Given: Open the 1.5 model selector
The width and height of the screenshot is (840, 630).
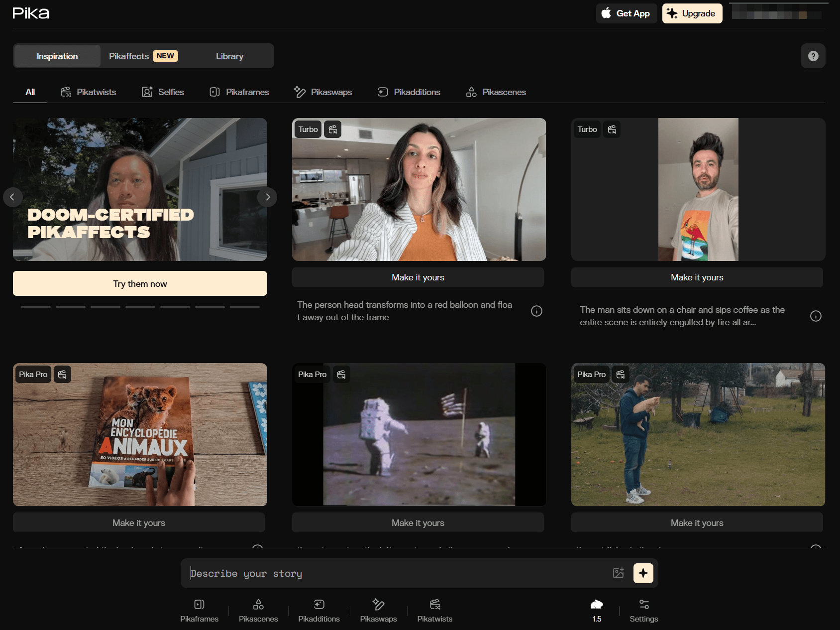Looking at the screenshot, I should pyautogui.click(x=596, y=610).
